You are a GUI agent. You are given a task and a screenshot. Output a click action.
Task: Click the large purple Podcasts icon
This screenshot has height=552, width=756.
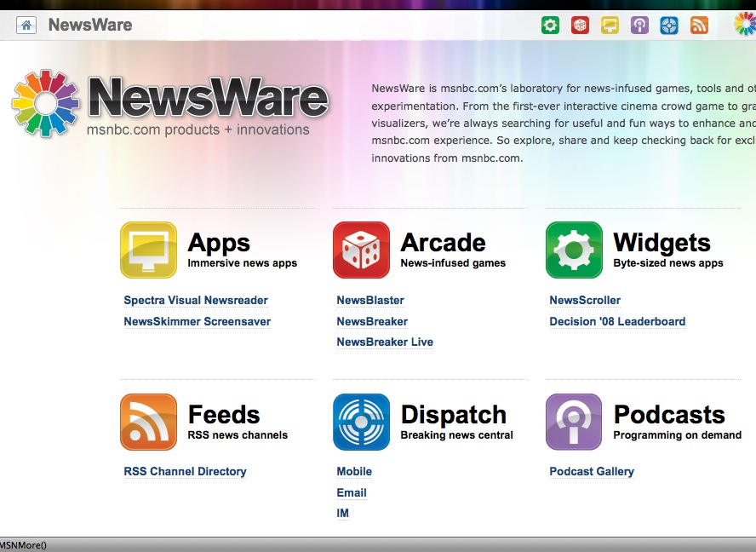(574, 422)
